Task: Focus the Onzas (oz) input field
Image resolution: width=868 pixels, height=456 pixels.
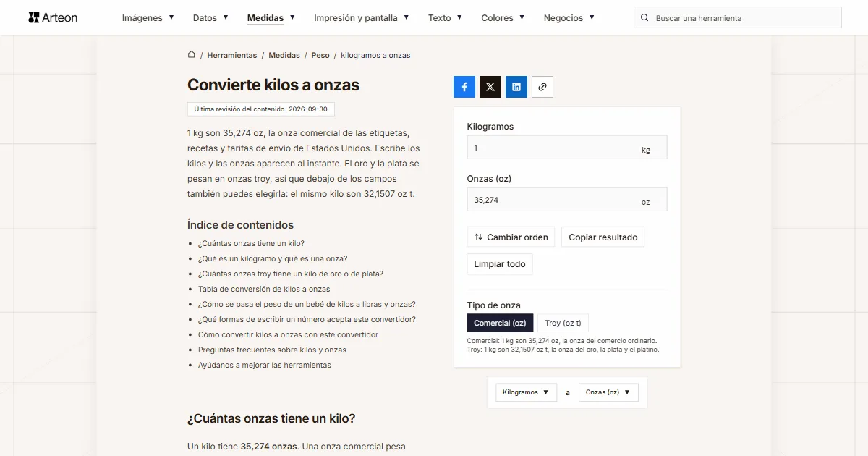Action: pos(567,200)
